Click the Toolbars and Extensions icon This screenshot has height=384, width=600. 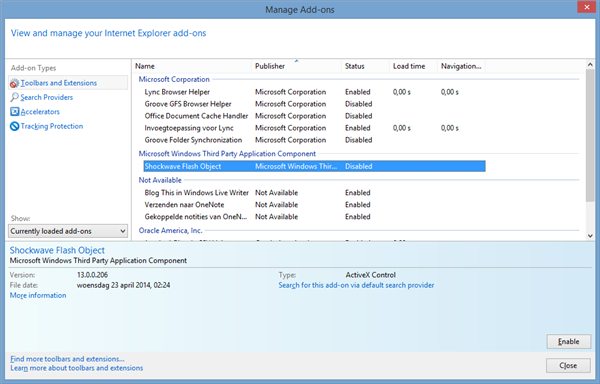(x=14, y=83)
